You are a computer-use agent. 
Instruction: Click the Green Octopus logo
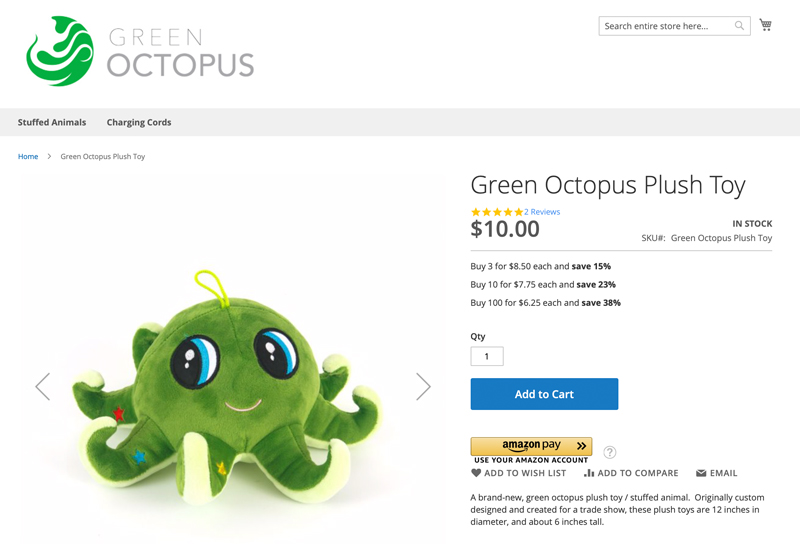pyautogui.click(x=140, y=51)
